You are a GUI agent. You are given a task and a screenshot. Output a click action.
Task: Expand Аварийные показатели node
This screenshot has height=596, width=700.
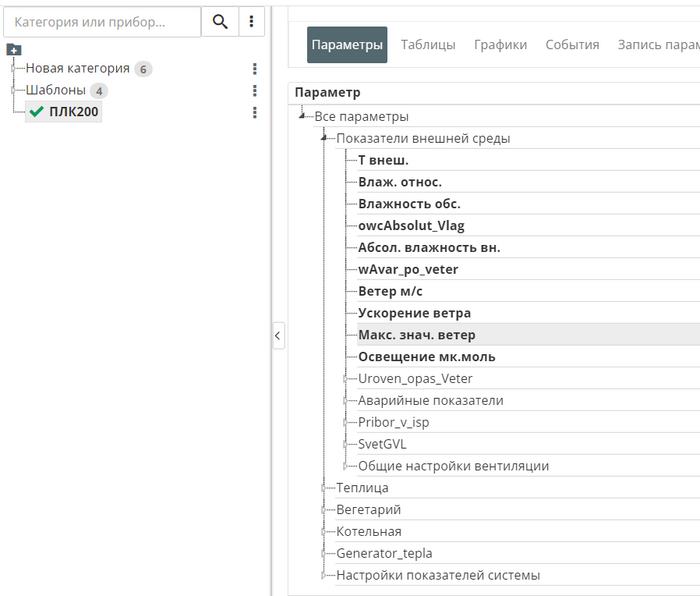coord(345,401)
